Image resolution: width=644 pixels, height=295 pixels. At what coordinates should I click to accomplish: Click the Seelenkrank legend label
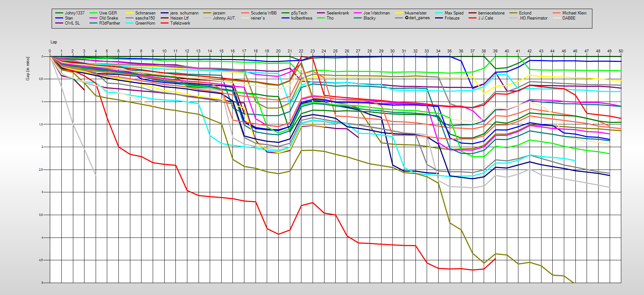[x=338, y=13]
